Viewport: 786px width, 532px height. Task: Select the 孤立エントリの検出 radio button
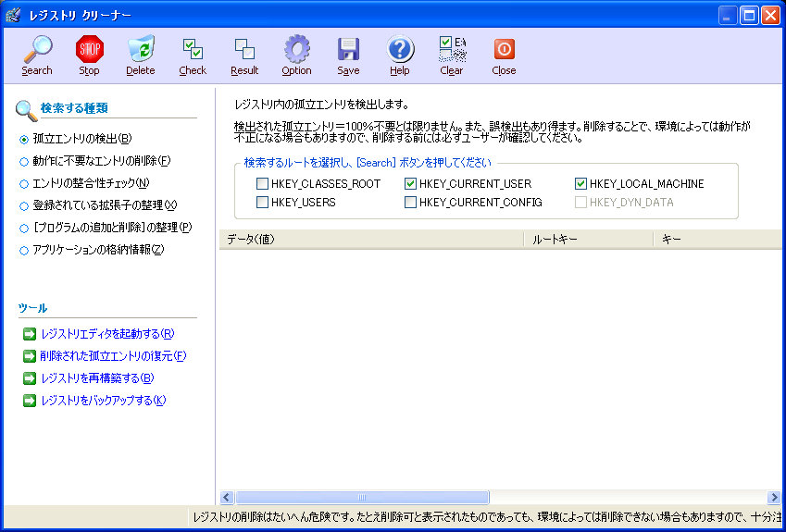tap(24, 139)
